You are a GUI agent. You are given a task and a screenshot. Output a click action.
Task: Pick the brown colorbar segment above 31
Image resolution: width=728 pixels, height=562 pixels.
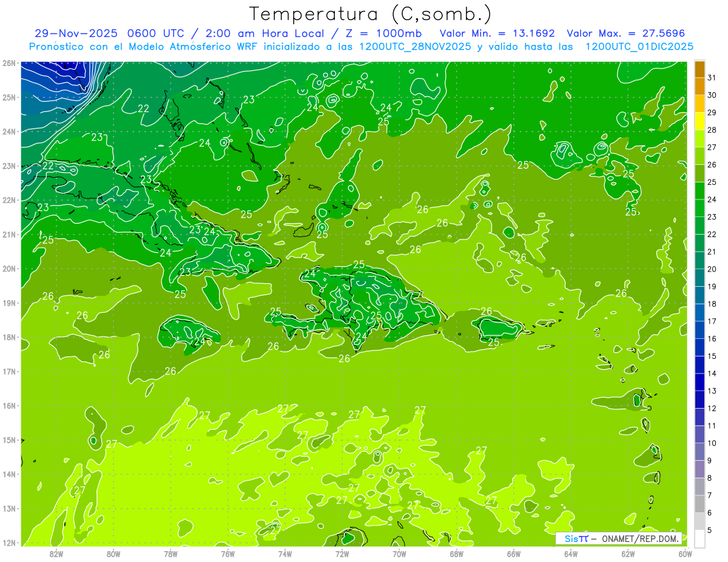(x=699, y=69)
